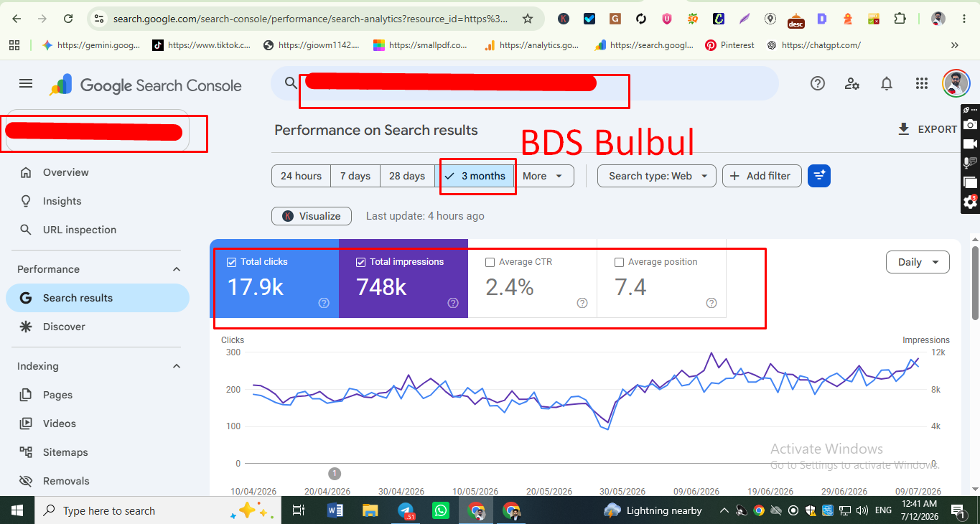Viewport: 980px width, 524px height.
Task: Open File Explorer from the taskbar
Action: (370, 510)
